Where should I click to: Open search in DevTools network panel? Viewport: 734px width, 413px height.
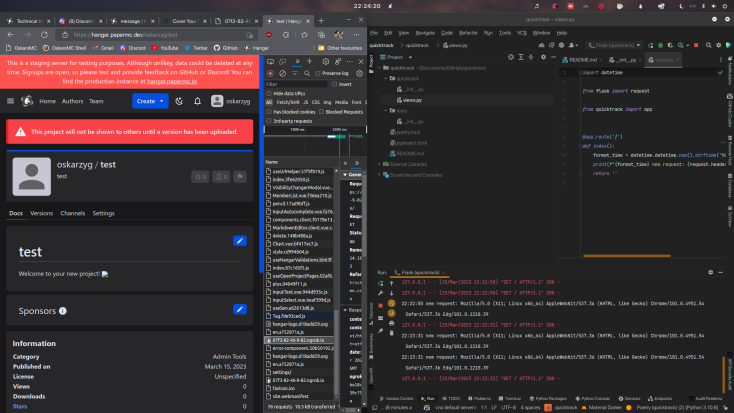point(307,74)
